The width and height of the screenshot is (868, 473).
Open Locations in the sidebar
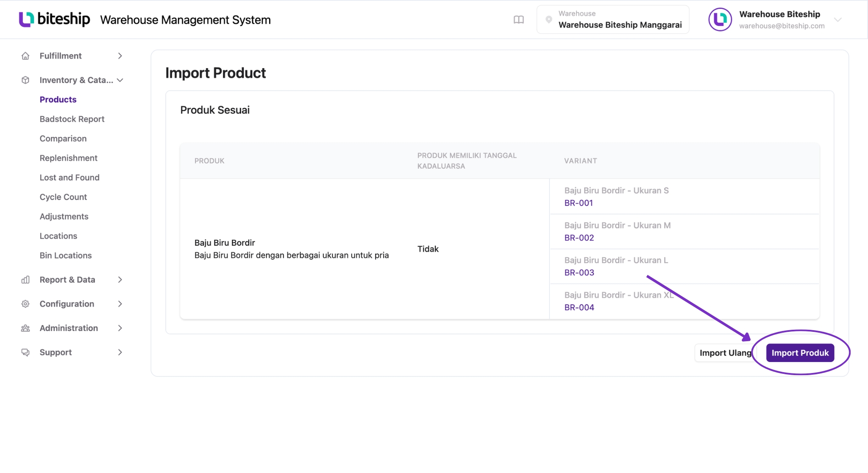point(58,236)
